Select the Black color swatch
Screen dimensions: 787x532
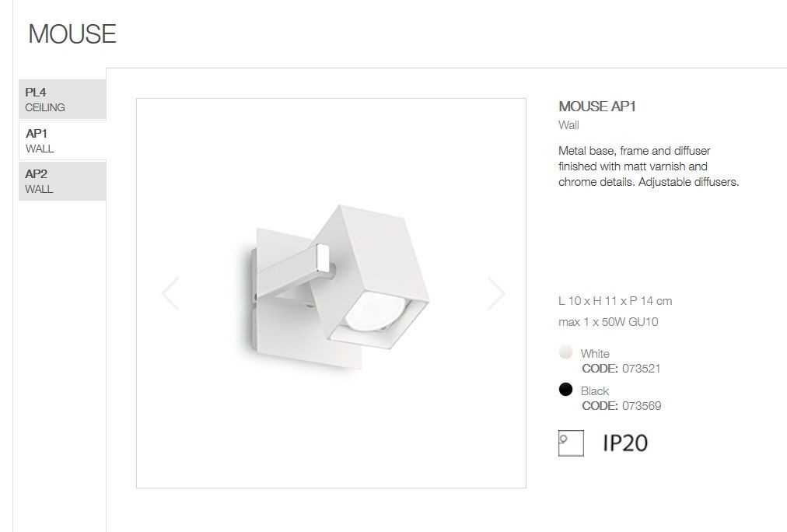(x=565, y=389)
